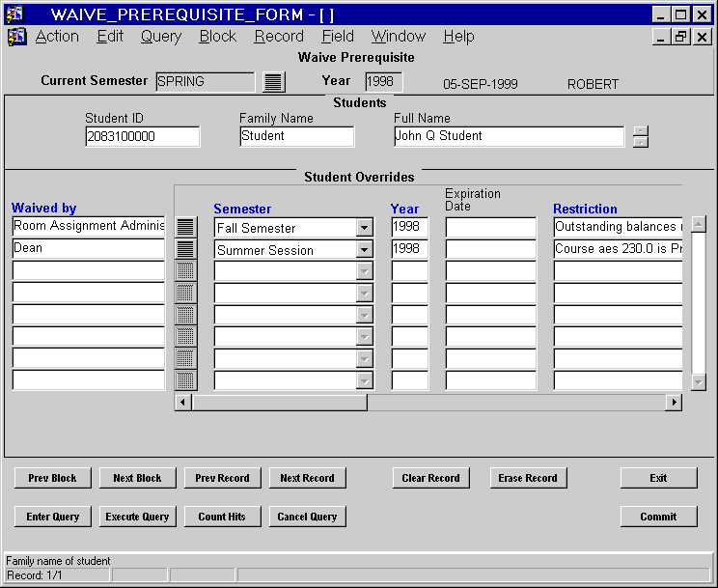This screenshot has width=718, height=588.
Task: Click Restriction field 'Course aes 230.0'
Action: pyautogui.click(x=619, y=249)
